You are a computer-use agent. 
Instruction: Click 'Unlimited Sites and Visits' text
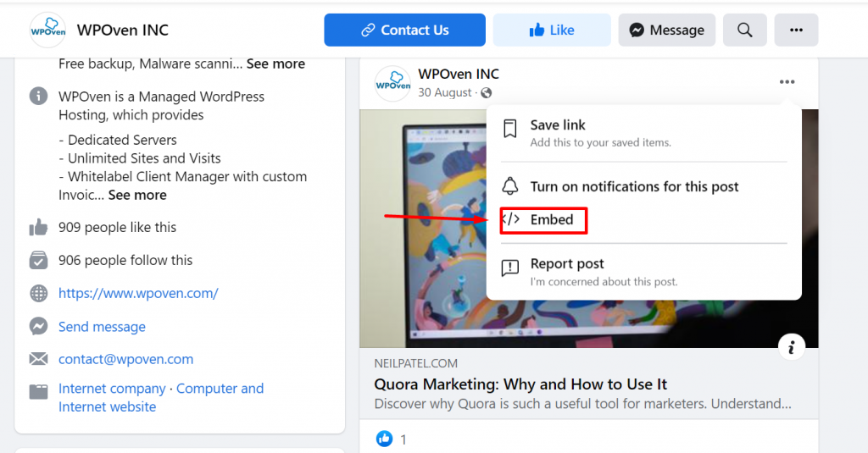pos(144,158)
